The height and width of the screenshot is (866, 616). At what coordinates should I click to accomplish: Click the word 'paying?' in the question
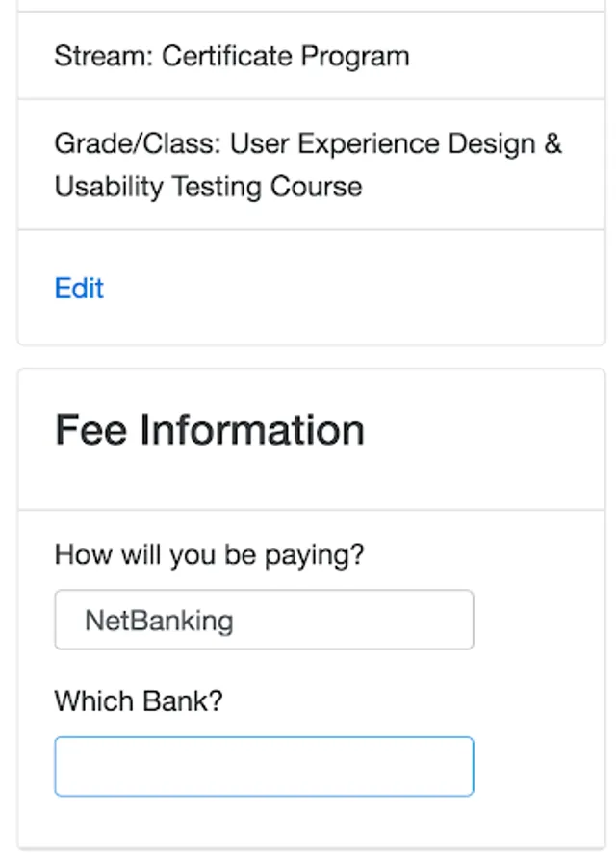coord(315,555)
